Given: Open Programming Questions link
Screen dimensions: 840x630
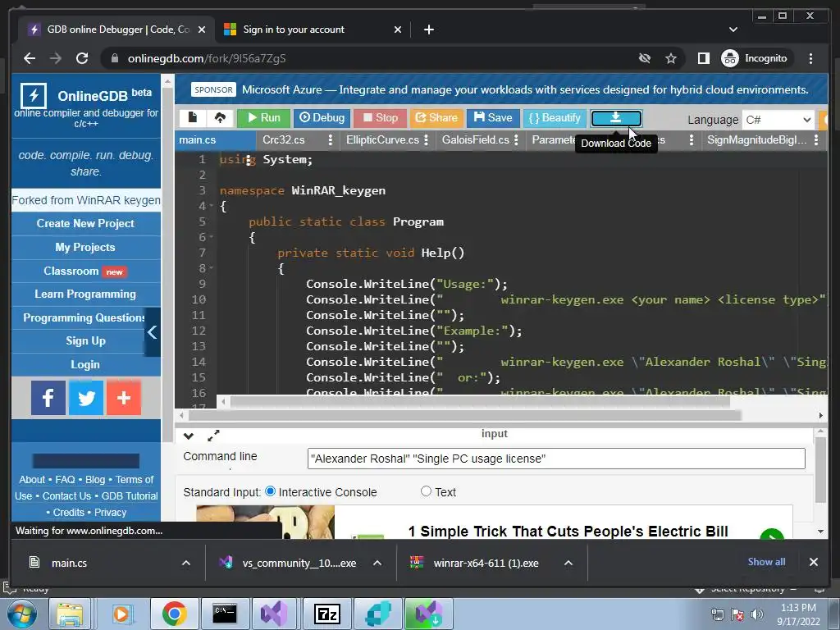Looking at the screenshot, I should click(83, 317).
